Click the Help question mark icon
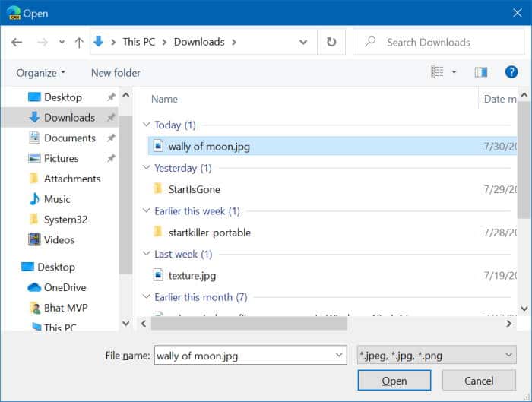The image size is (532, 402). point(511,72)
